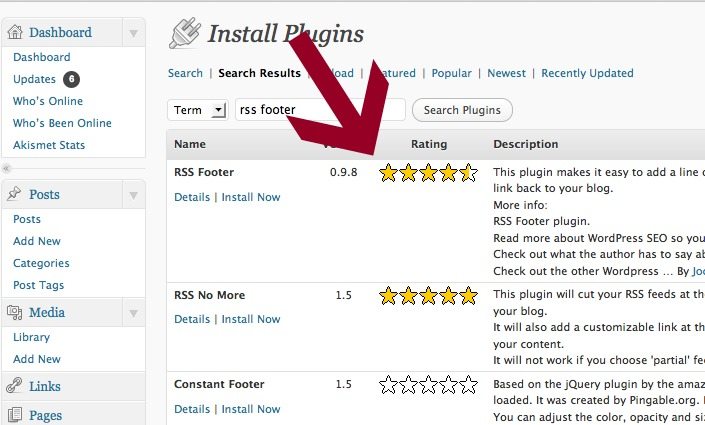Open the Recently Updated tab
The image size is (705, 425).
coord(587,73)
